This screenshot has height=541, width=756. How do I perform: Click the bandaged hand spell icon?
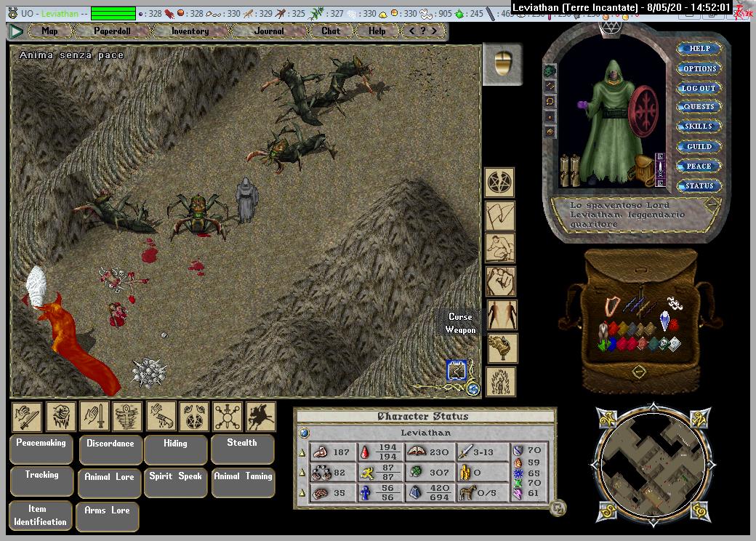[161, 417]
